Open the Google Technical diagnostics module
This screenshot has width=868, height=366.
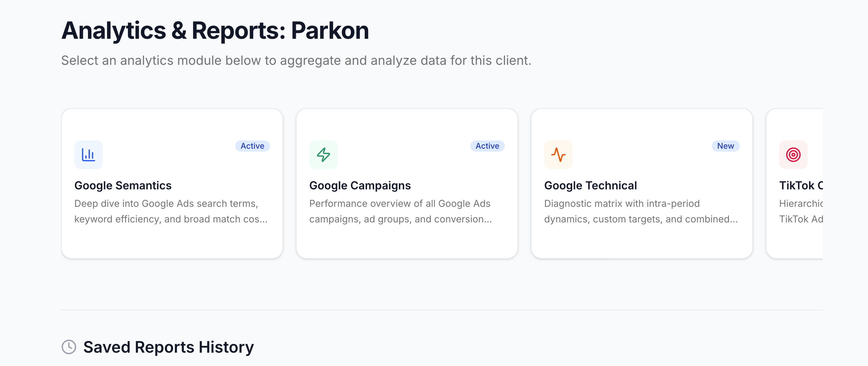click(x=642, y=183)
